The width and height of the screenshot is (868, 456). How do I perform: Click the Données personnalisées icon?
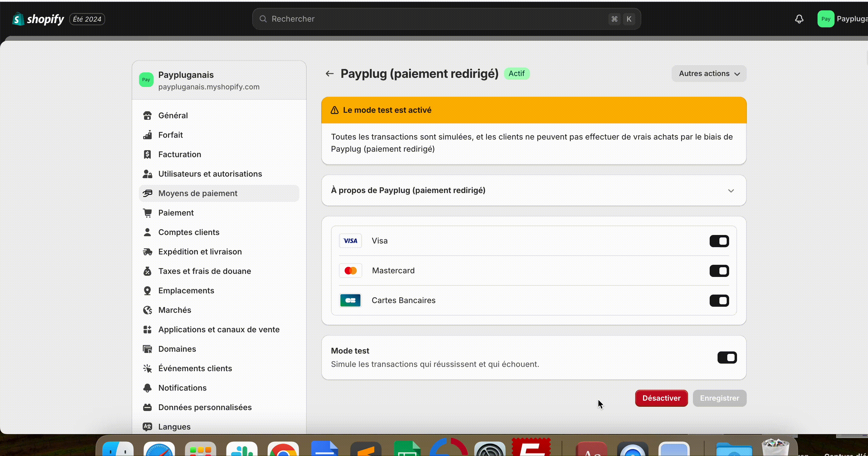tap(147, 407)
